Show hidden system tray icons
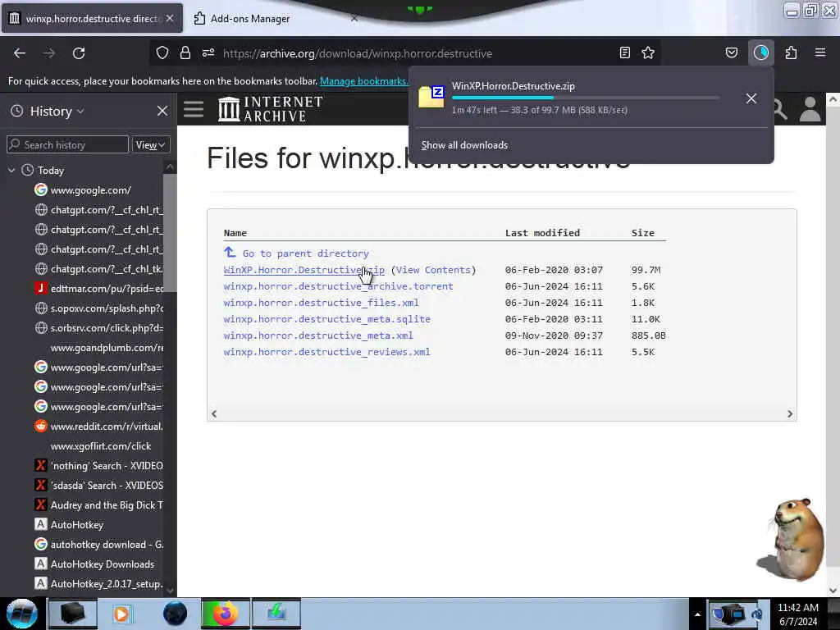 [697, 614]
